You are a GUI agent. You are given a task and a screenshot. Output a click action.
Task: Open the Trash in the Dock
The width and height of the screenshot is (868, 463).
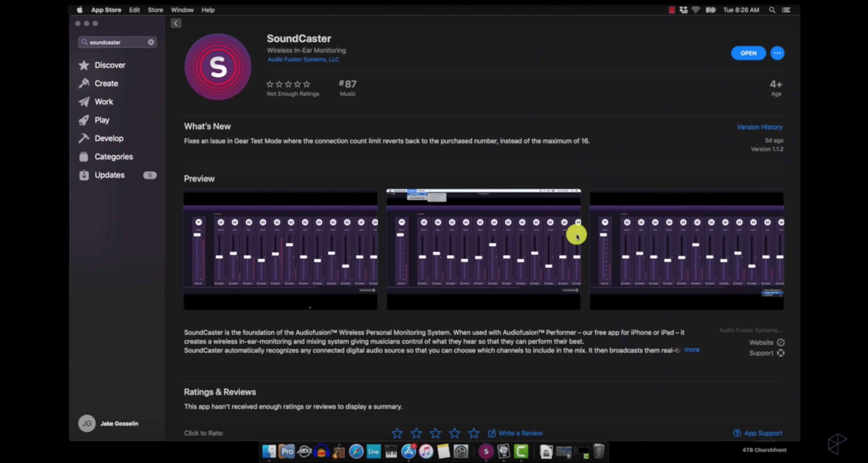point(599,451)
